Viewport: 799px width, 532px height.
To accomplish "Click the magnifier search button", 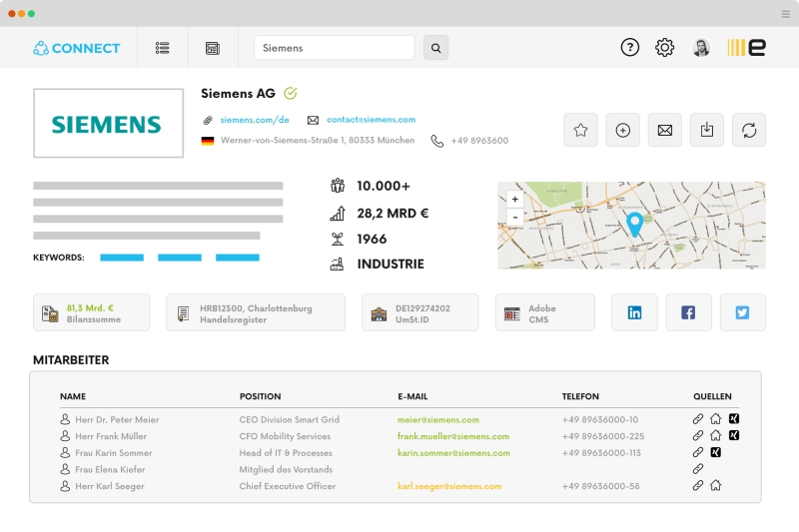I will pyautogui.click(x=435, y=48).
